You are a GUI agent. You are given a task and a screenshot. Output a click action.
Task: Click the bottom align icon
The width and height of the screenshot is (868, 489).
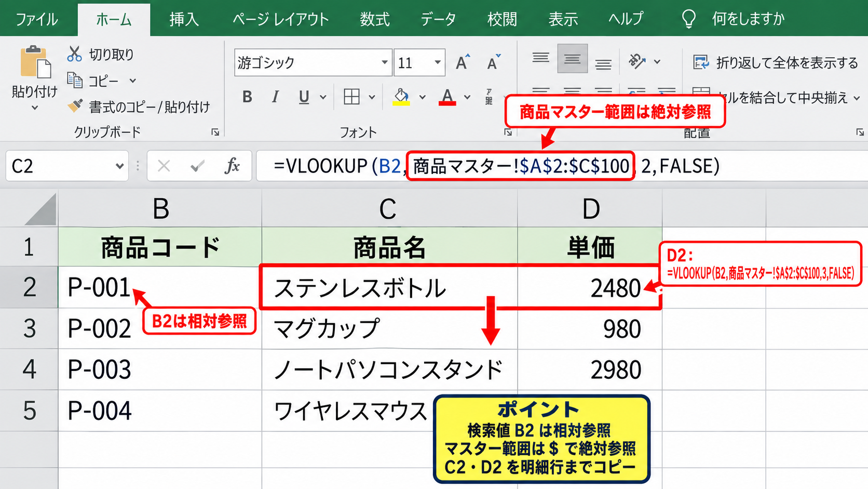click(603, 64)
